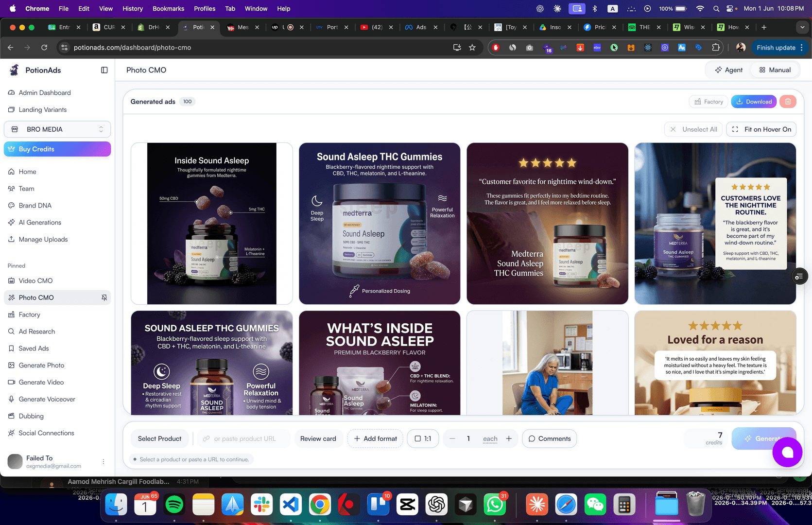The width and height of the screenshot is (812, 525).
Task: Select the Customers Love Nighttime Routine ad
Action: [715, 224]
